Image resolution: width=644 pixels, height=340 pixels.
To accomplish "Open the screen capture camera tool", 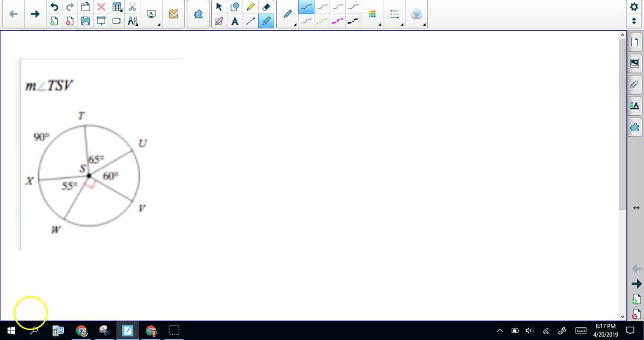I will [117, 21].
